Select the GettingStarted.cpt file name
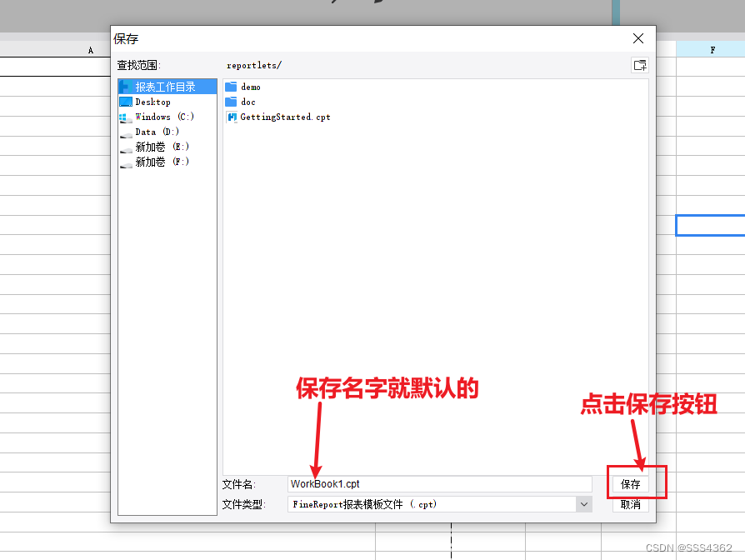The image size is (745, 560). [285, 117]
